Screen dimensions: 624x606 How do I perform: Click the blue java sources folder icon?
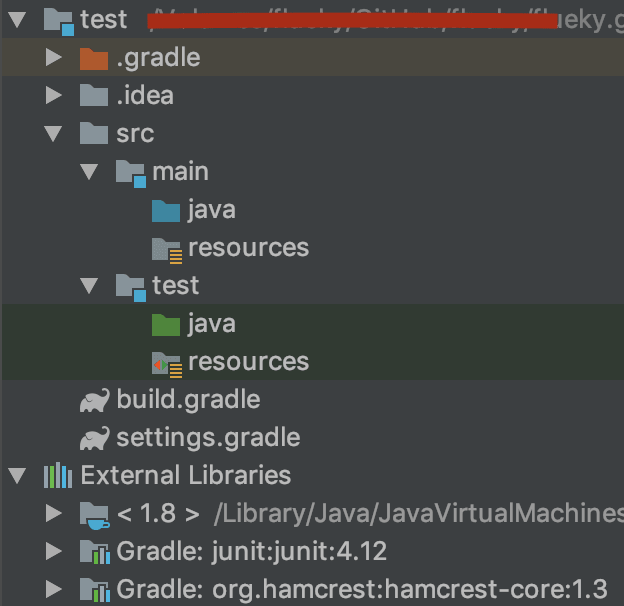coord(166,210)
